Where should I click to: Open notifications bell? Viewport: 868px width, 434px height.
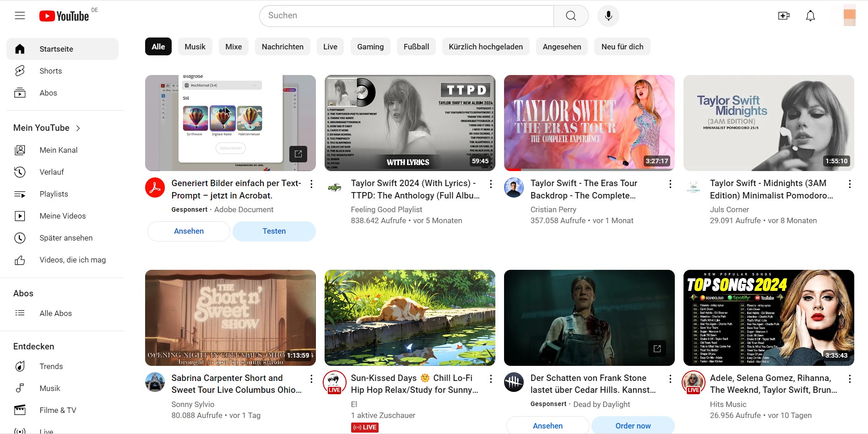(x=810, y=16)
